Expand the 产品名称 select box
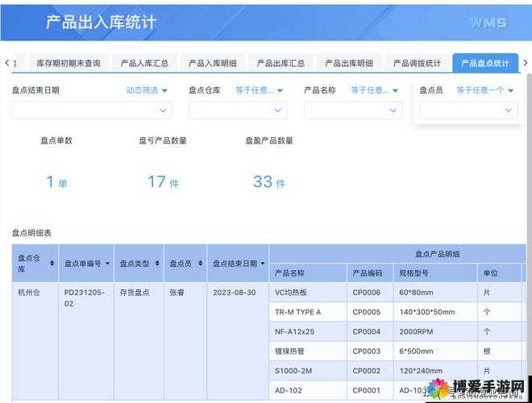The height and width of the screenshot is (403, 532). [353, 110]
